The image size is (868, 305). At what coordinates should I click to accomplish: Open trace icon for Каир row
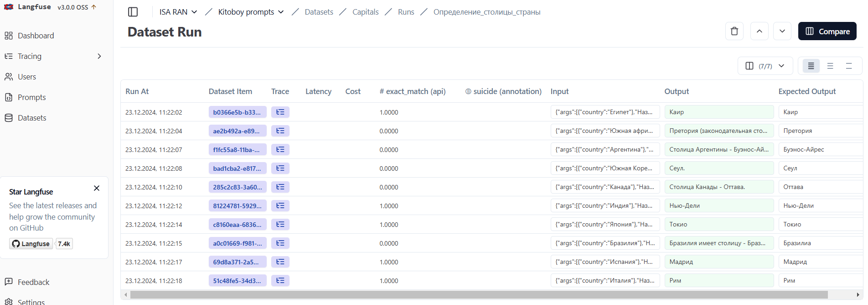[280, 112]
